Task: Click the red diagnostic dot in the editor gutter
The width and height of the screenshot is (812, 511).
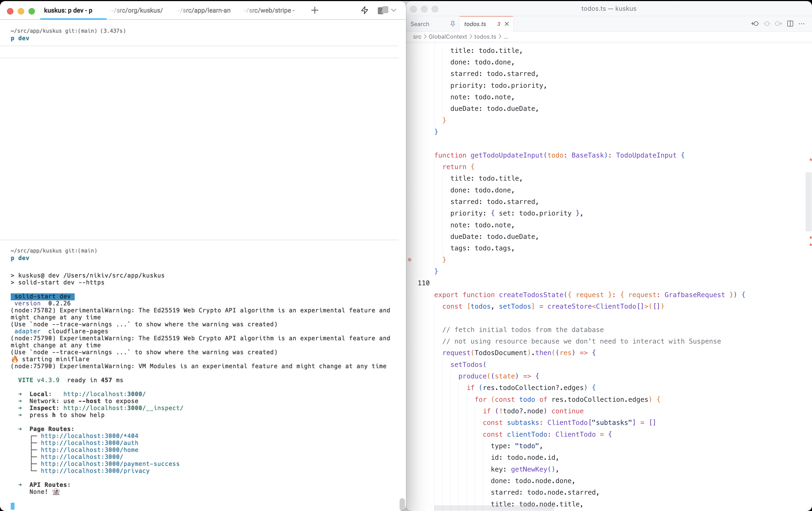Action: tap(410, 260)
